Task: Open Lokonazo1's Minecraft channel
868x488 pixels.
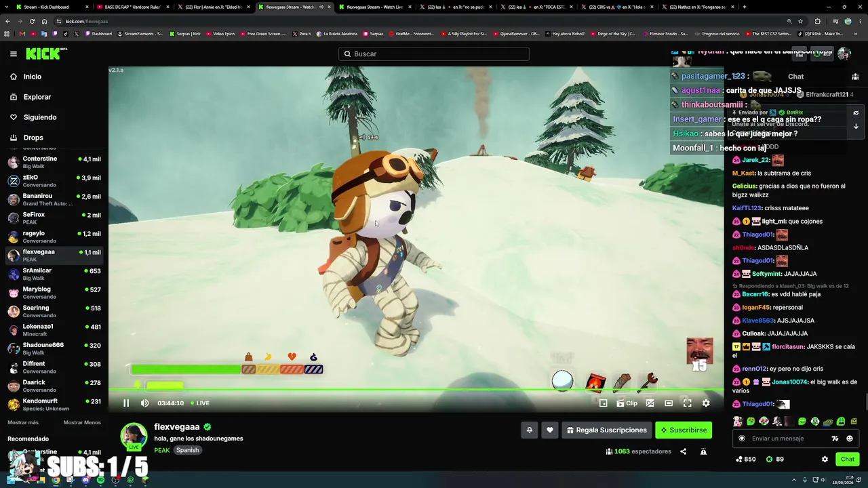Action: (x=54, y=330)
